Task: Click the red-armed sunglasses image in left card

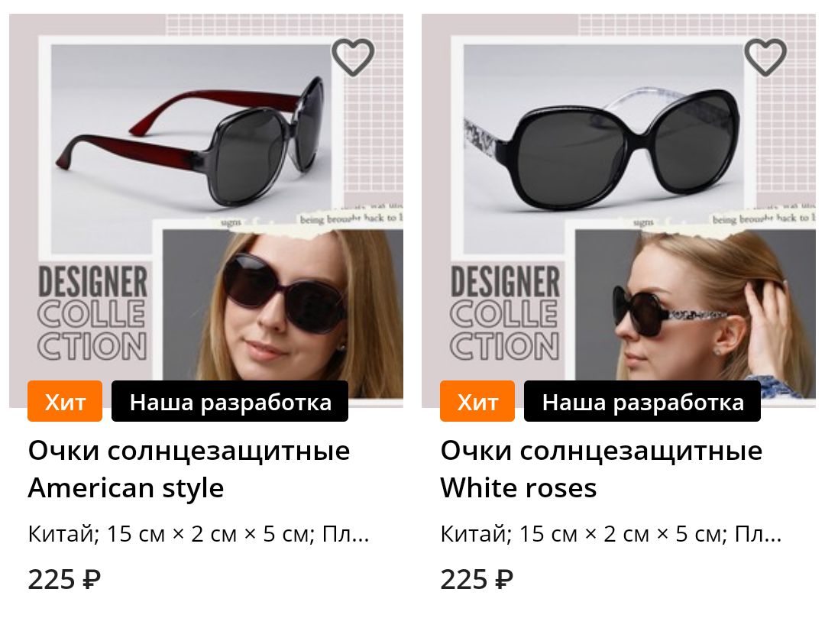Action: (190, 142)
